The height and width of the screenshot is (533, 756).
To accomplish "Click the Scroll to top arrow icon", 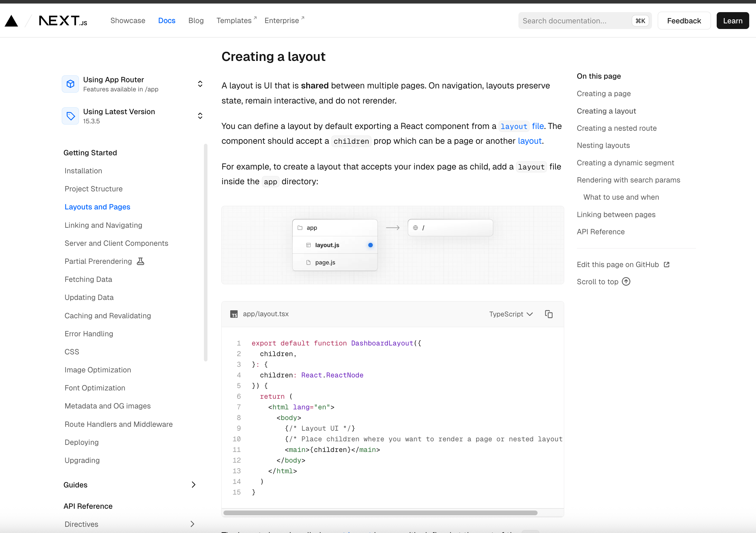I will click(x=626, y=282).
